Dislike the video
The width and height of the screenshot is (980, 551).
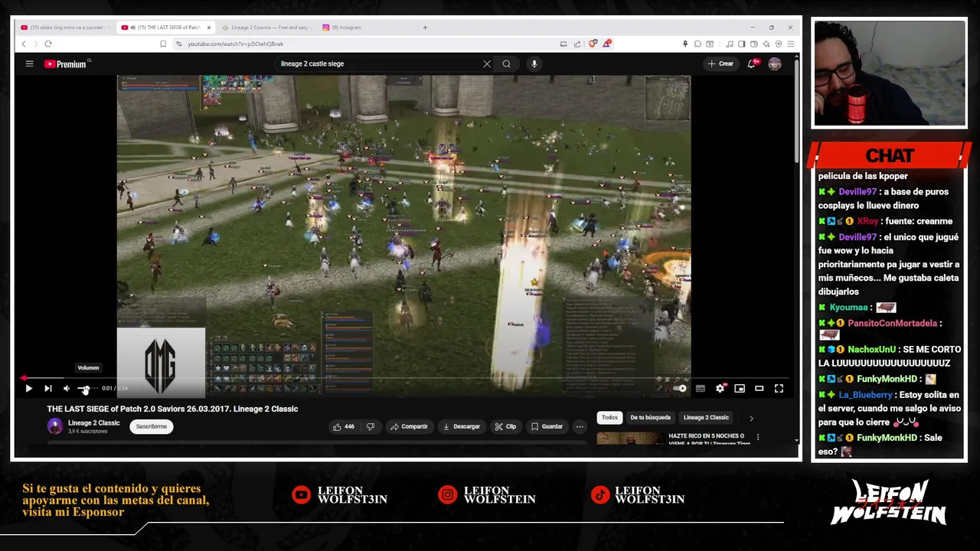click(371, 426)
